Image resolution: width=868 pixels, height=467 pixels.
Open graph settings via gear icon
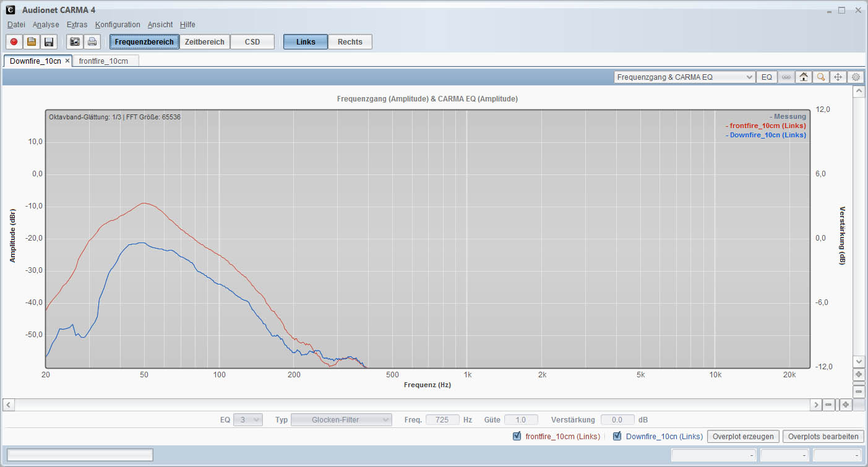[x=856, y=77]
